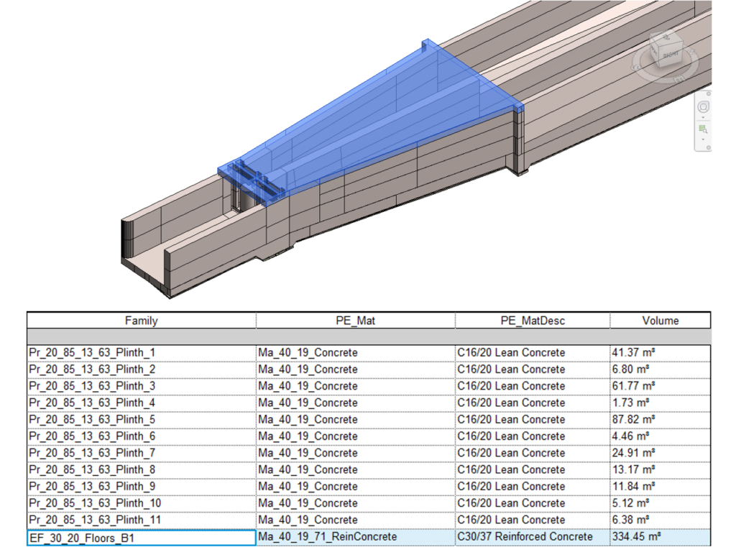Expand the SteeringWheels dropdown arrow
Screen dimensions: 736x560
(x=704, y=116)
